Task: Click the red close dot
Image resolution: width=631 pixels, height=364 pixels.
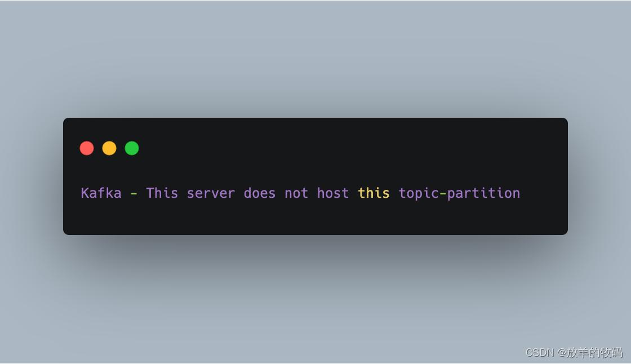Action: [x=87, y=148]
